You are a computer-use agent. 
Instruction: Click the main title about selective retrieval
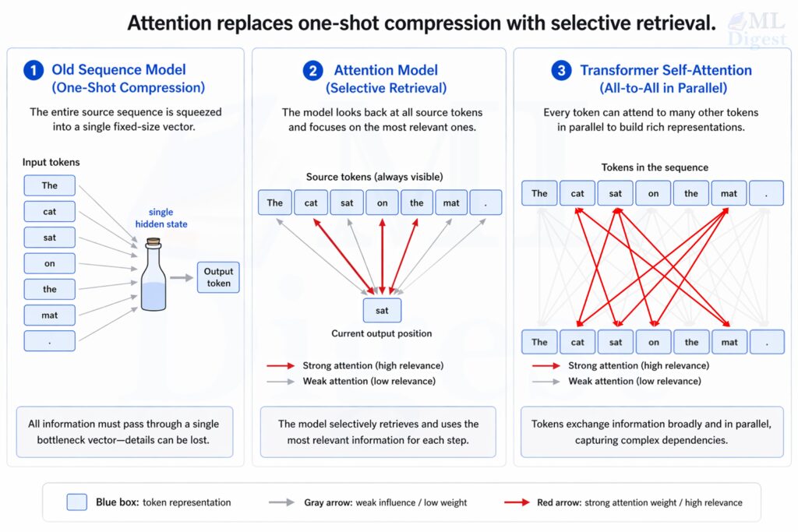421,23
